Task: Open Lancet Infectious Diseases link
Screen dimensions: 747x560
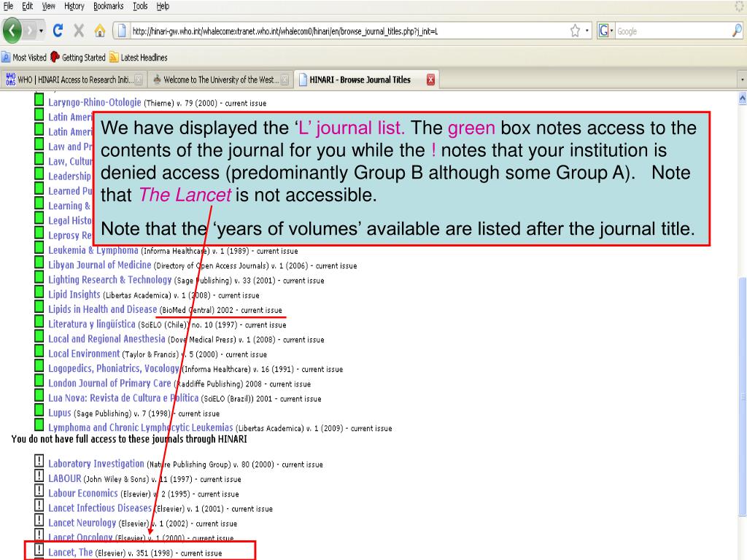Action: tap(100, 507)
